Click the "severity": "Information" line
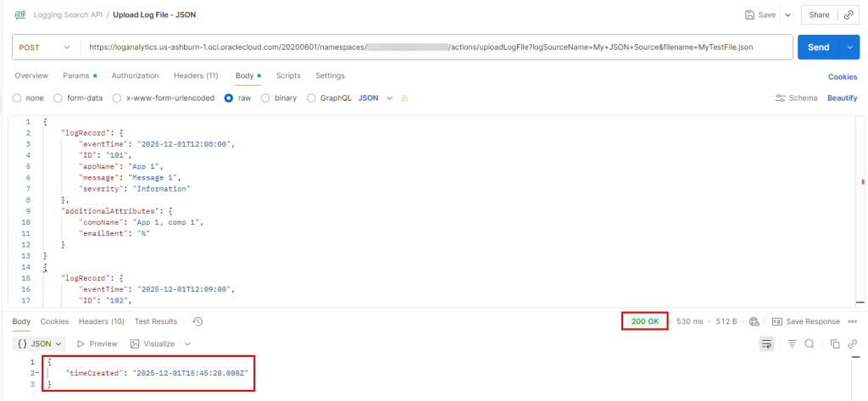Image resolution: width=868 pixels, height=401 pixels. 135,189
